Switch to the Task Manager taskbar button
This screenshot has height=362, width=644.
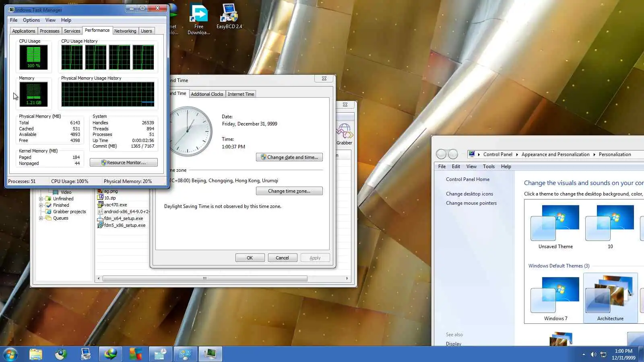point(210,354)
